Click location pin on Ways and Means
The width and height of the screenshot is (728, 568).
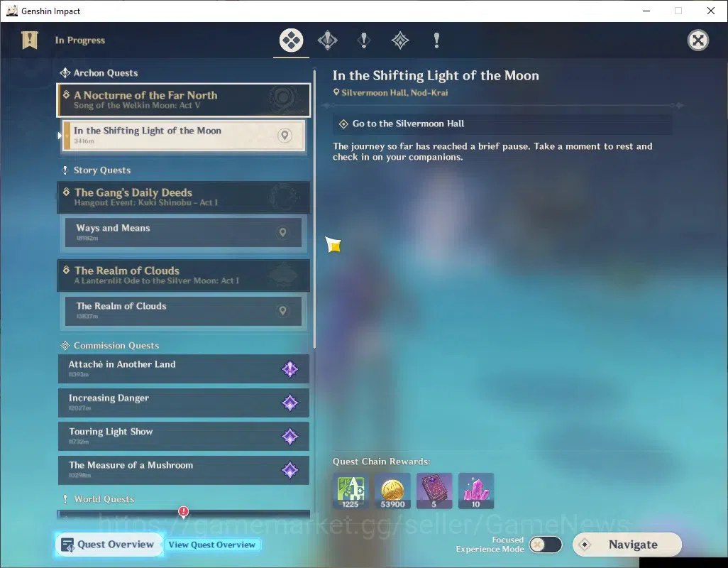(282, 232)
